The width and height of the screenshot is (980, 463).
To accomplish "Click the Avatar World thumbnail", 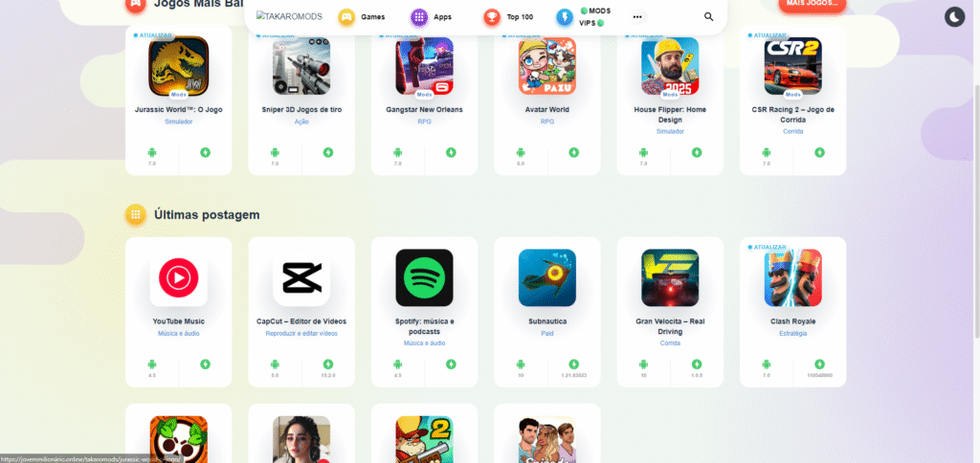I will 546,66.
